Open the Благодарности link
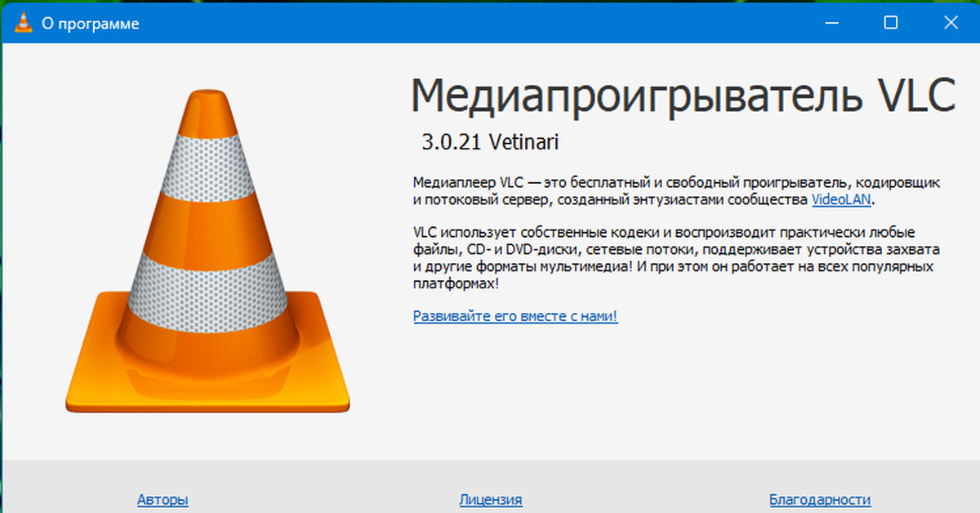The height and width of the screenshot is (513, 980). 820,499
